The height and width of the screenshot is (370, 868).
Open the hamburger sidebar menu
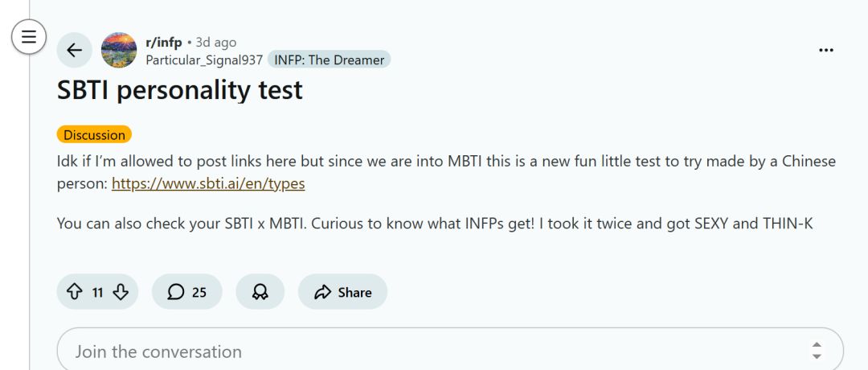click(29, 36)
